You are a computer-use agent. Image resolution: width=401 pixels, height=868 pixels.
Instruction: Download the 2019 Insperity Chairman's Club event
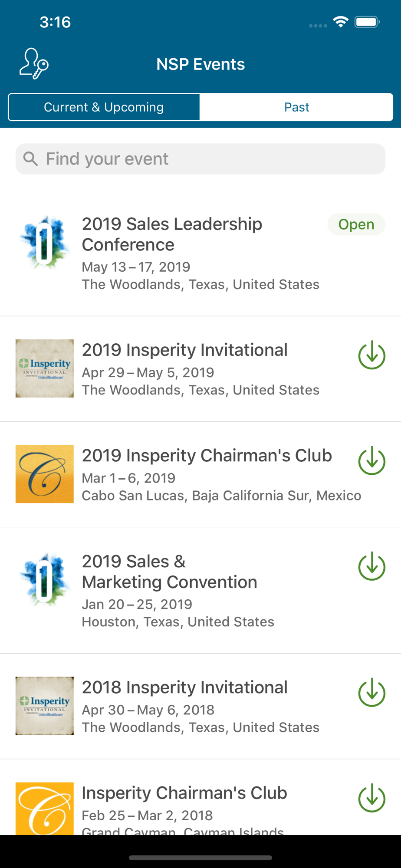click(372, 461)
